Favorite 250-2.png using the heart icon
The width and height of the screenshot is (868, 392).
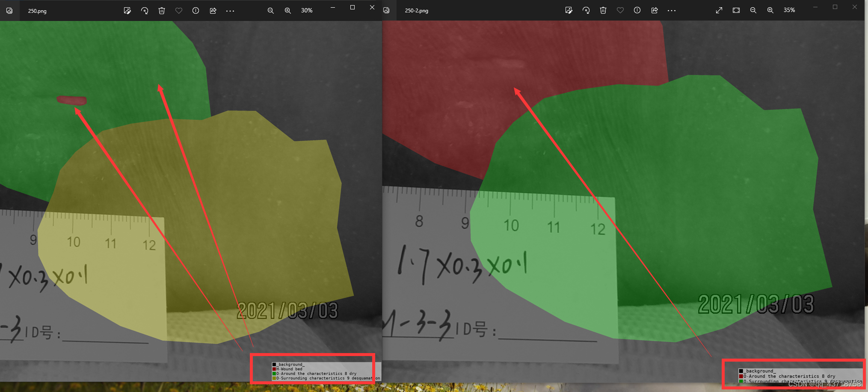pyautogui.click(x=620, y=10)
